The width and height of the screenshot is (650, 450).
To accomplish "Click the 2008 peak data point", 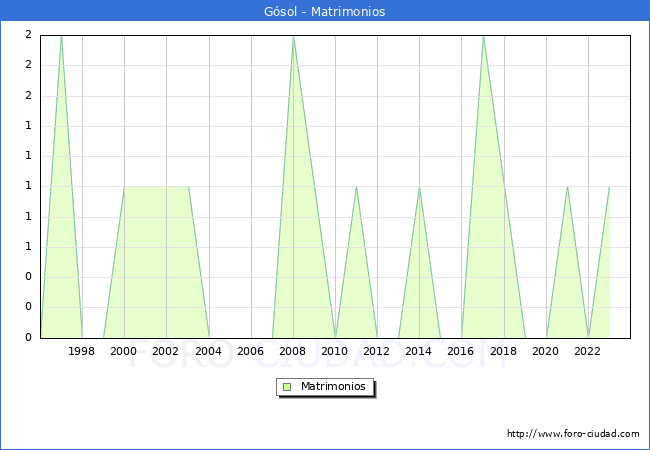I will pyautogui.click(x=293, y=36).
